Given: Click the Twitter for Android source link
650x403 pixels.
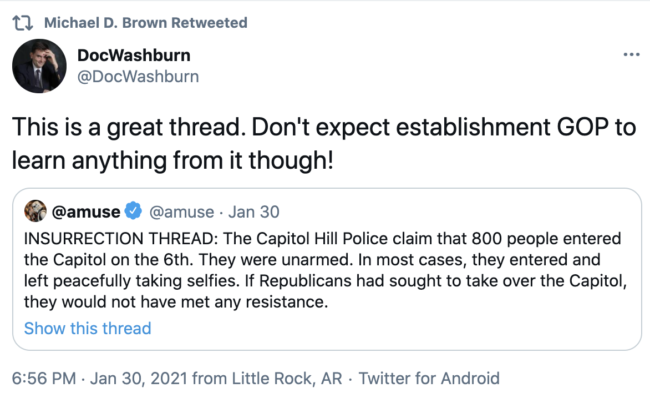Looking at the screenshot, I should click(x=428, y=379).
